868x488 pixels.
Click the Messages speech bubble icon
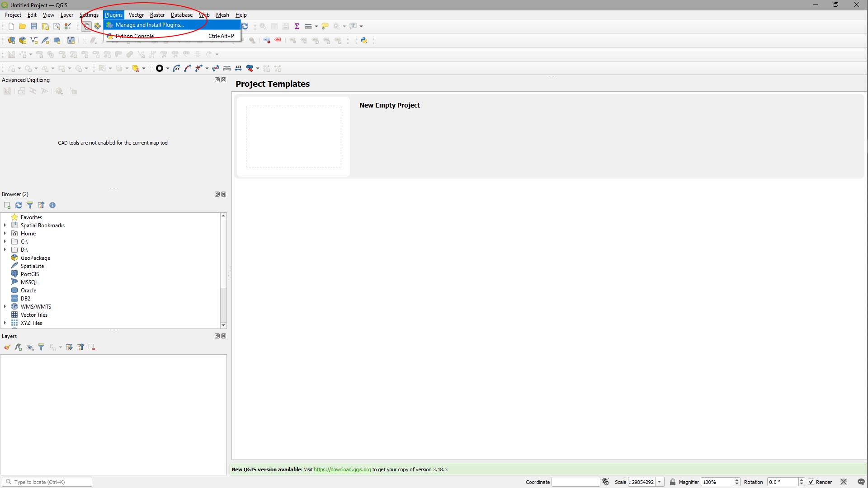click(x=861, y=482)
